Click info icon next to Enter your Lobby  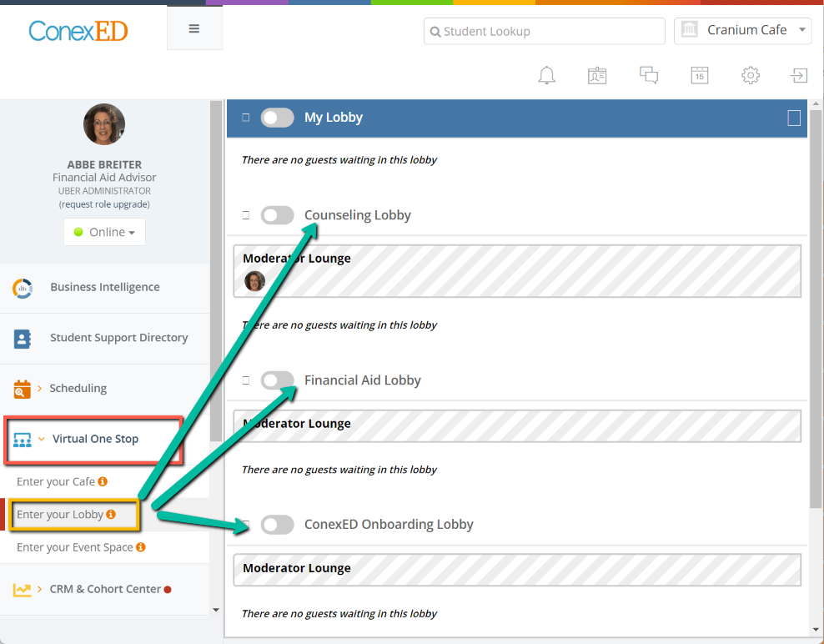click(111, 514)
